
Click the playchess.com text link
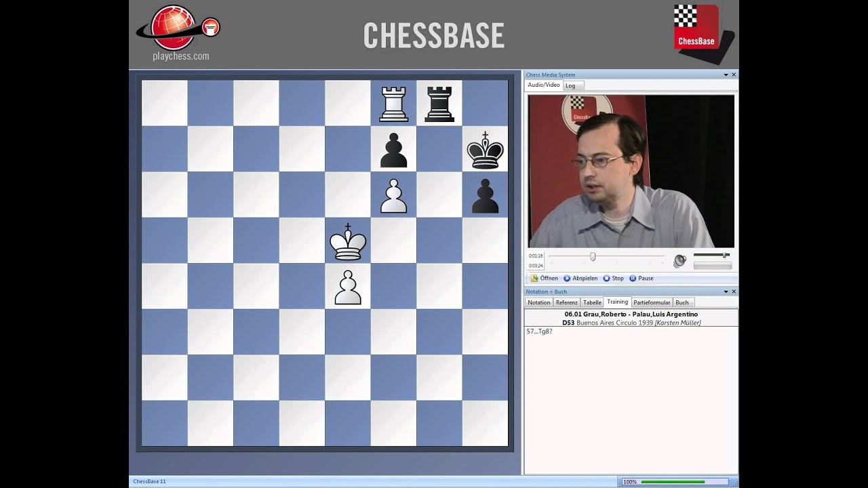[180, 56]
